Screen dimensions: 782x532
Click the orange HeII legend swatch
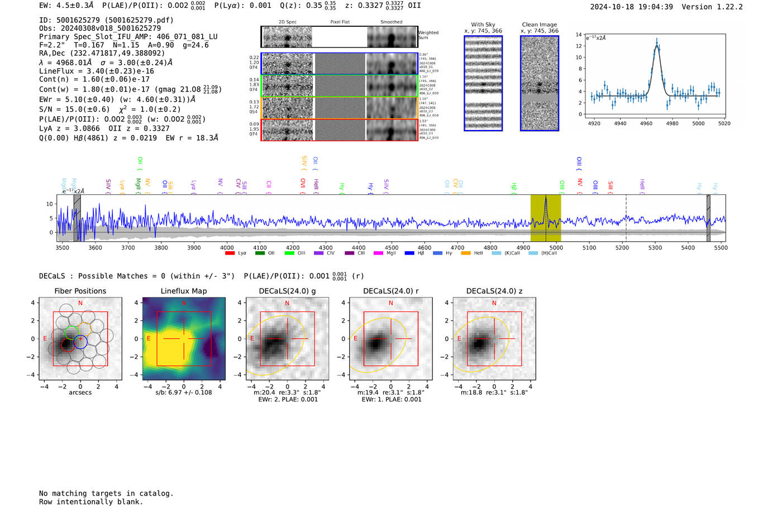pyautogui.click(x=466, y=253)
